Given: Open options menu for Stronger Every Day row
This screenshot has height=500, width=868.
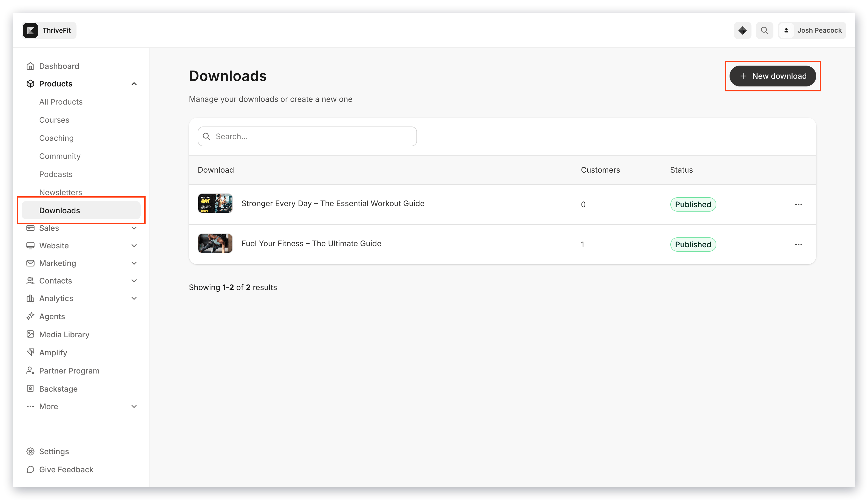Looking at the screenshot, I should click(x=798, y=204).
